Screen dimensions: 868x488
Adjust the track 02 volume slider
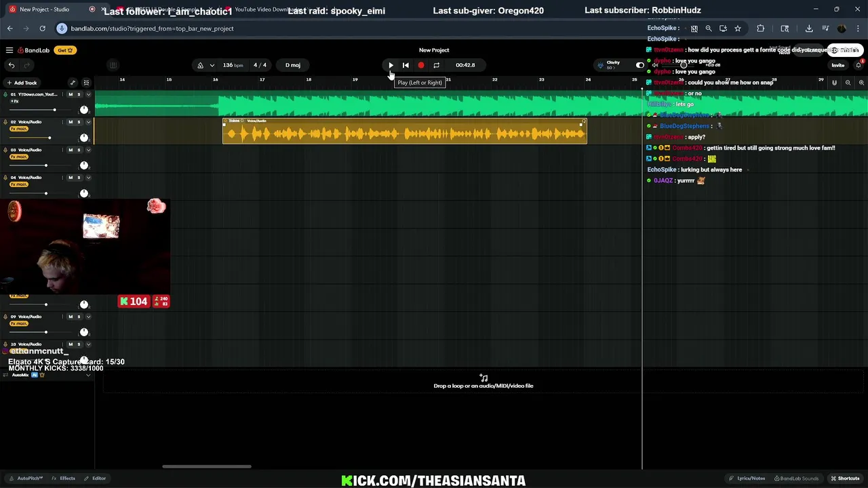[x=39, y=138]
